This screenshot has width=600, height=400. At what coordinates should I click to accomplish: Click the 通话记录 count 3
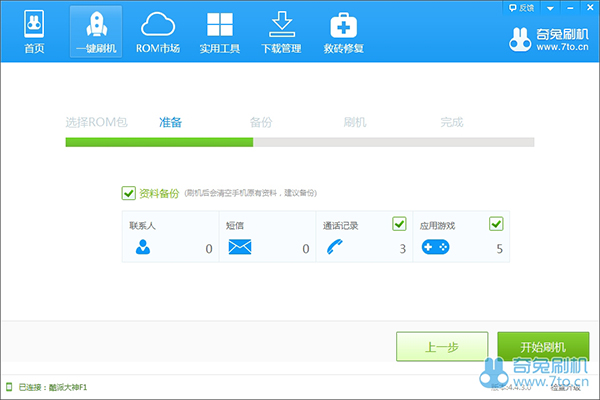[403, 249]
